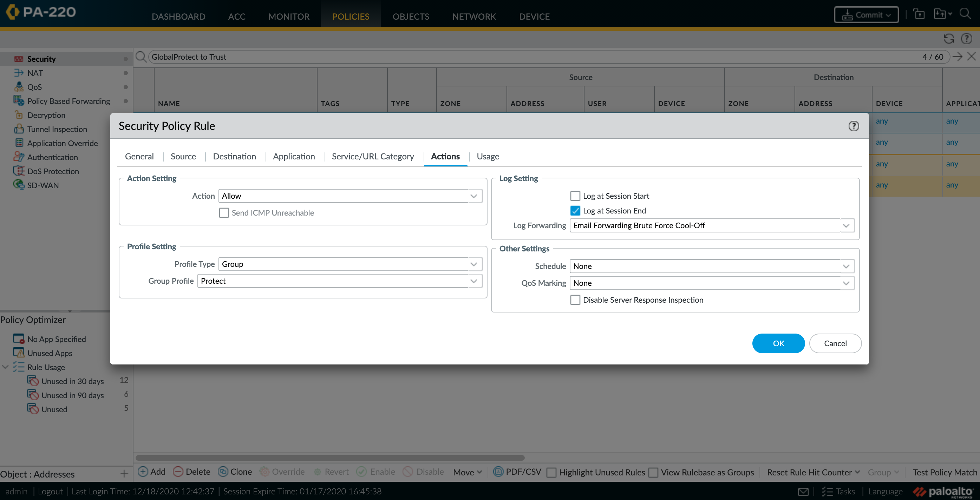
Task: Switch to the General tab
Action: click(139, 156)
